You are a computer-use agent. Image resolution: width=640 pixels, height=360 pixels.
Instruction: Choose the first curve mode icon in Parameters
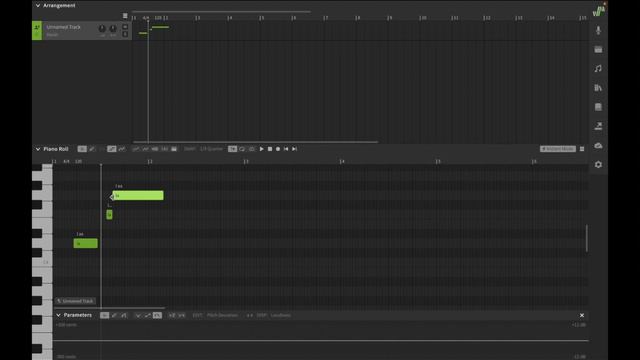coord(138,315)
